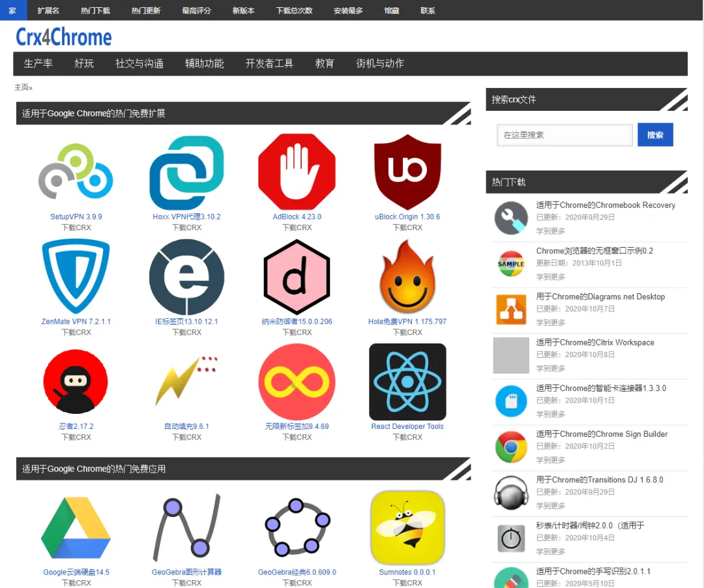Click the Crx4Chrome site logo

(64, 37)
